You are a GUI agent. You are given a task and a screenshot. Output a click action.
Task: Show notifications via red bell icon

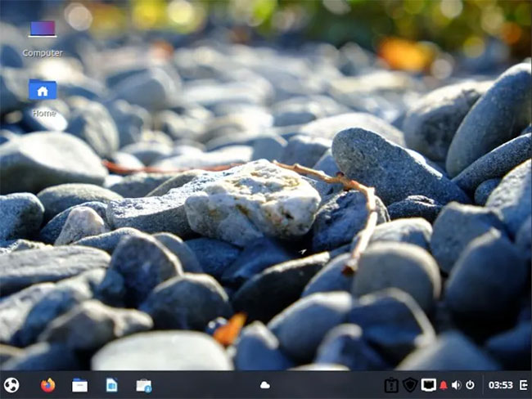click(x=444, y=385)
